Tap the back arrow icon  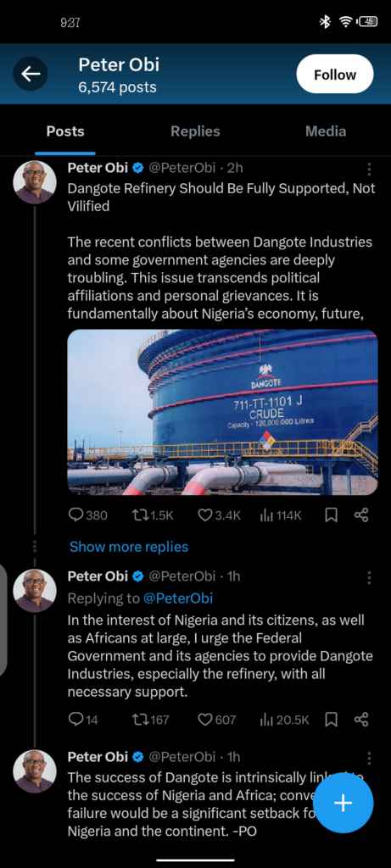pos(30,74)
